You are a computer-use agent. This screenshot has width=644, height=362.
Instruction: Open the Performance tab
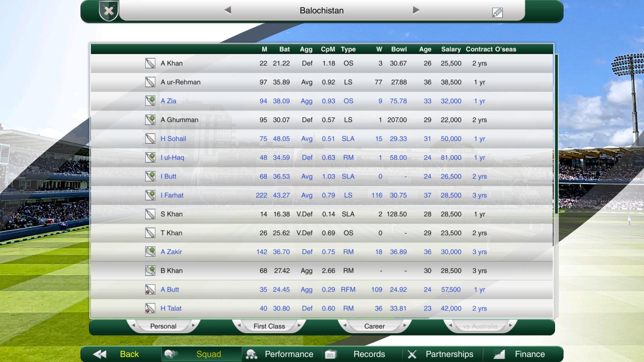[x=282, y=354]
